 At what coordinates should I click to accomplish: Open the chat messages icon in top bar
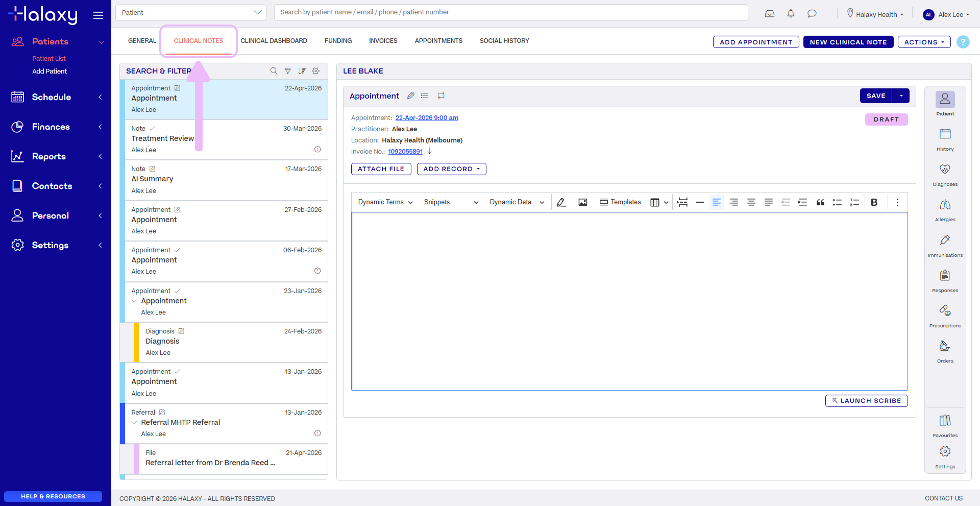click(812, 14)
